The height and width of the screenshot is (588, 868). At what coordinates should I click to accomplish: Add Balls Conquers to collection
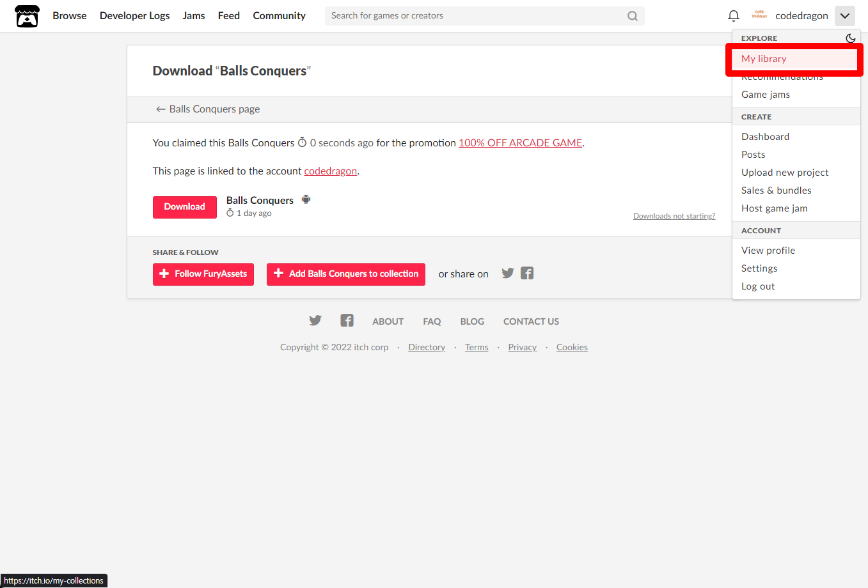tap(346, 274)
